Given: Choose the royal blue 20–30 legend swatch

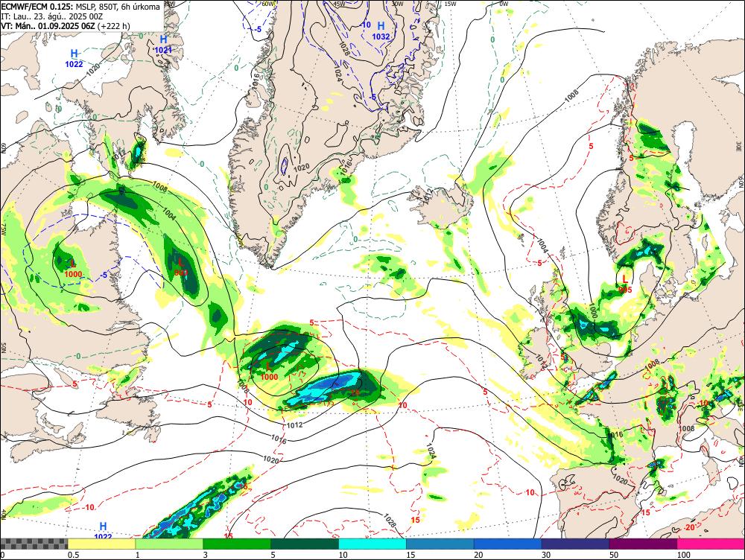Looking at the screenshot, I should click(508, 544).
